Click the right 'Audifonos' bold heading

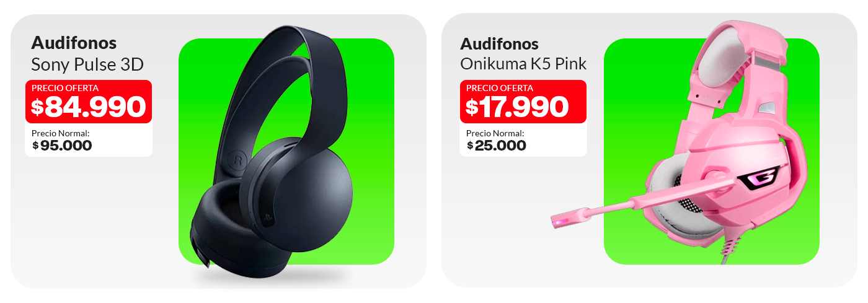tap(499, 44)
